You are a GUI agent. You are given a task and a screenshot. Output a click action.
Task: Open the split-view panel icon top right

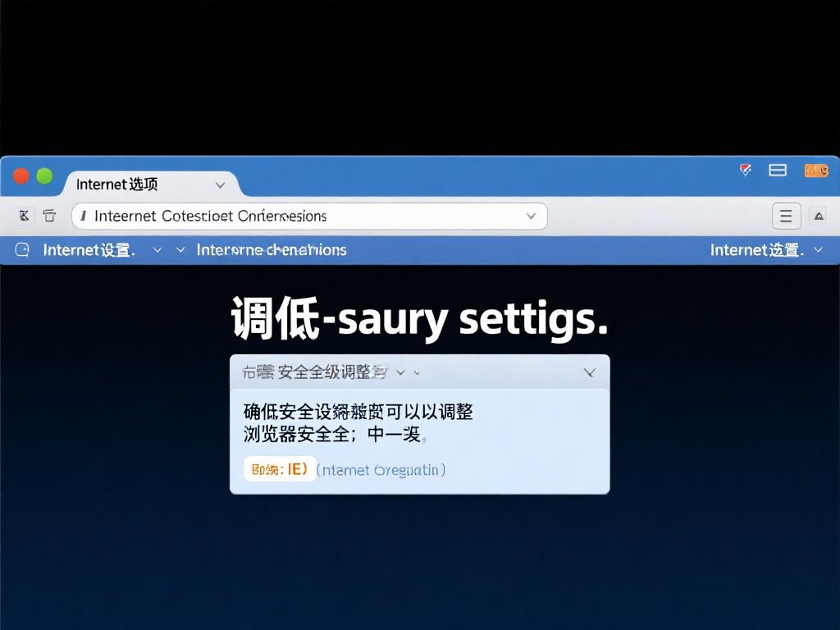pyautogui.click(x=777, y=170)
